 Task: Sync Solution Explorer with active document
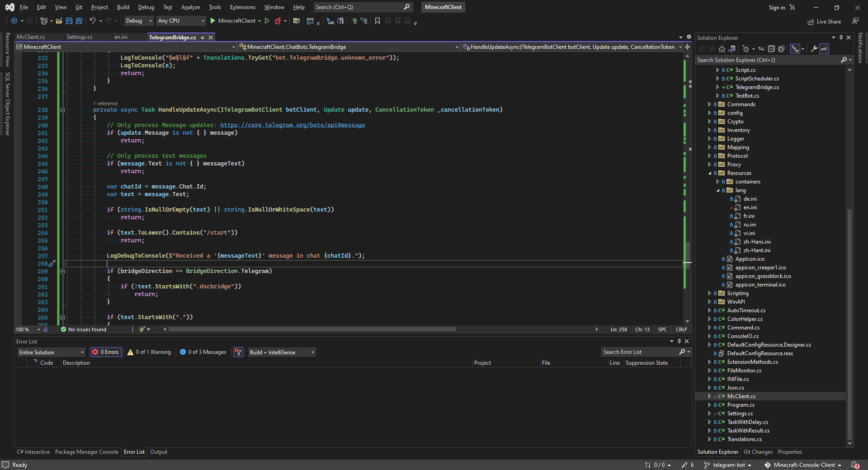762,49
